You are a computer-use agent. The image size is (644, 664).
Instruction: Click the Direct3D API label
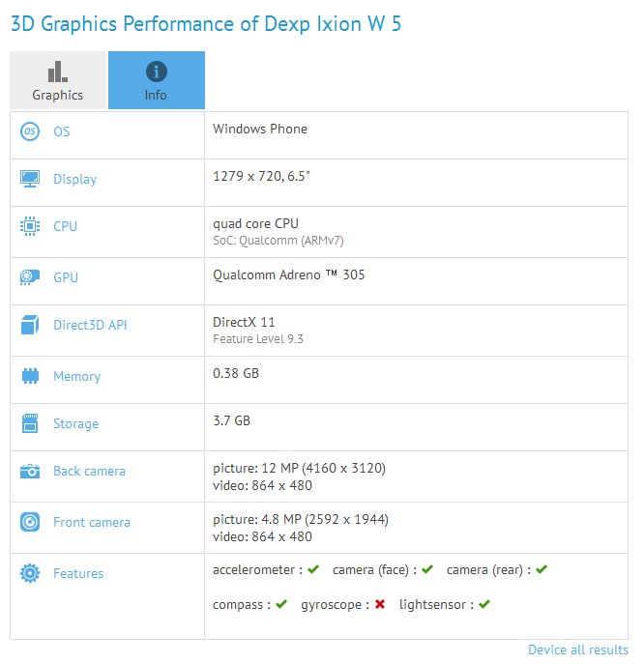point(90,325)
